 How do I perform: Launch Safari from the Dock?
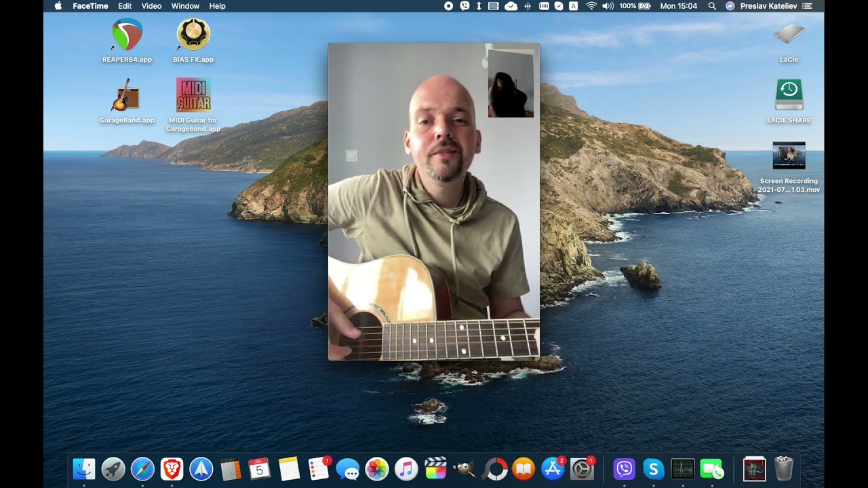[142, 468]
